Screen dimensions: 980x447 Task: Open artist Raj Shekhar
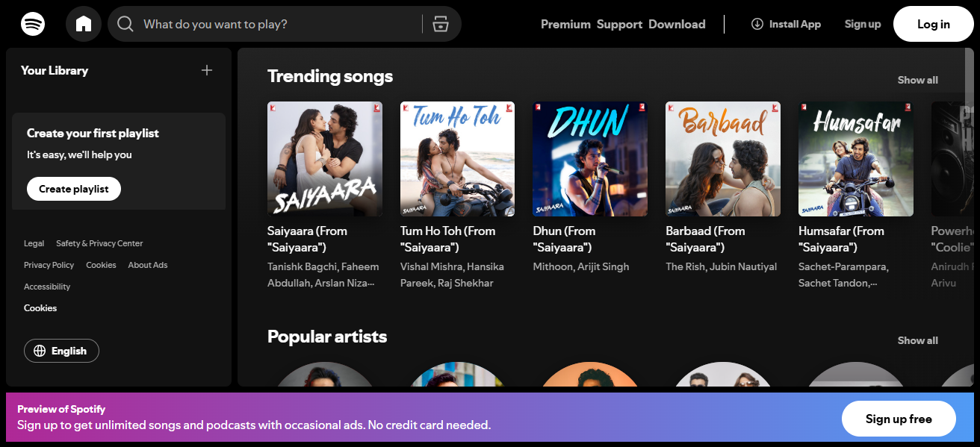pyautogui.click(x=465, y=283)
